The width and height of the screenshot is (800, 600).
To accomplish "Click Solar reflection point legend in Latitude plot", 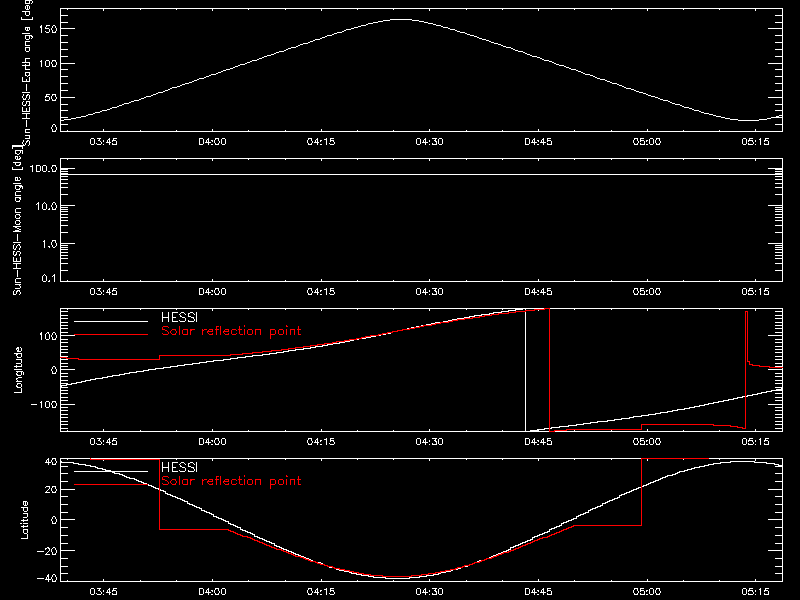I will pos(231,481).
